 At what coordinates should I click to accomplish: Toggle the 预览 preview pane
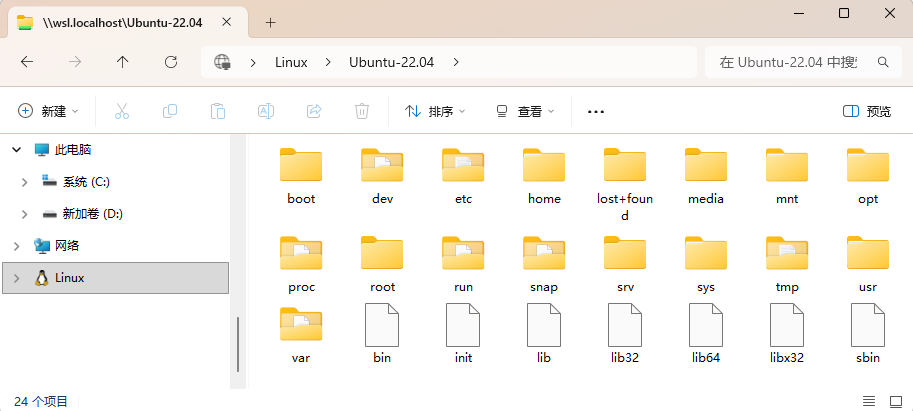(867, 111)
